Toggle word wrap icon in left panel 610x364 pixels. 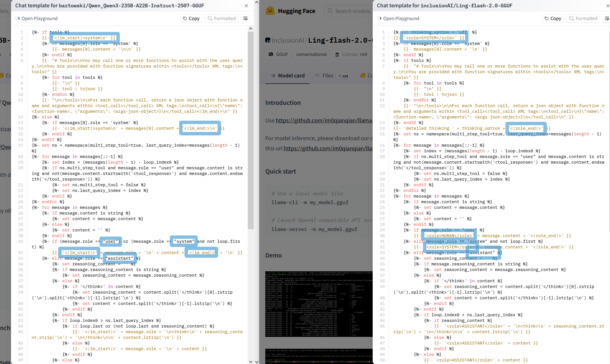(x=245, y=18)
